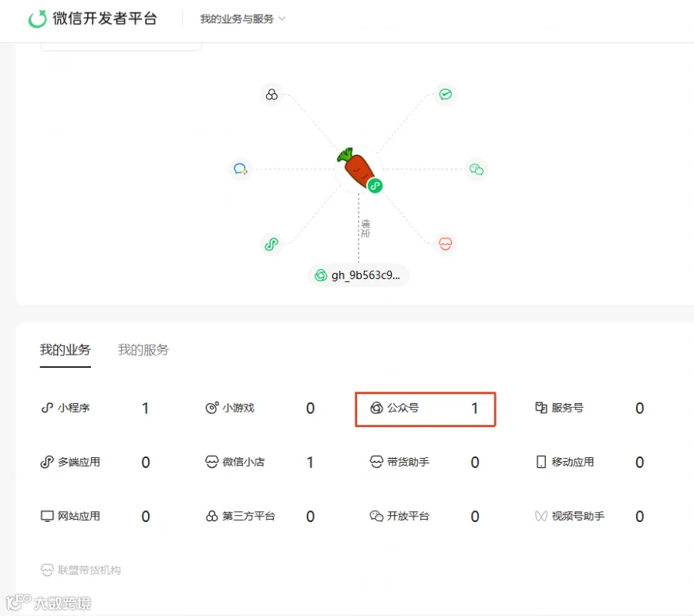Click the green multi-end app node in diagram
The height and width of the screenshot is (616, 694).
[271, 244]
